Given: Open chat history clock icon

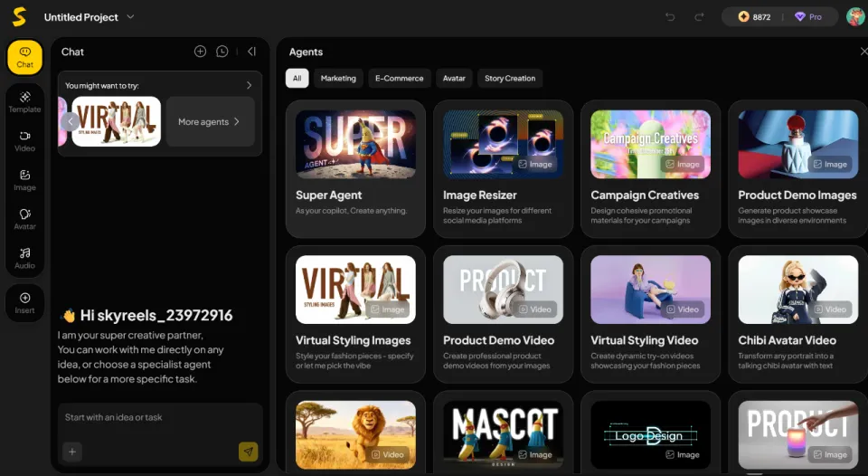Looking at the screenshot, I should click(x=222, y=52).
